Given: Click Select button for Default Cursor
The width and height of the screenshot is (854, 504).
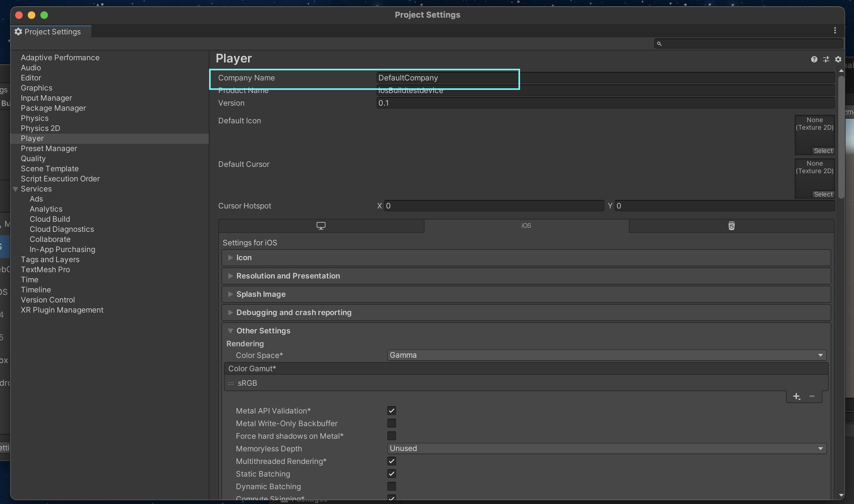Looking at the screenshot, I should pyautogui.click(x=823, y=194).
